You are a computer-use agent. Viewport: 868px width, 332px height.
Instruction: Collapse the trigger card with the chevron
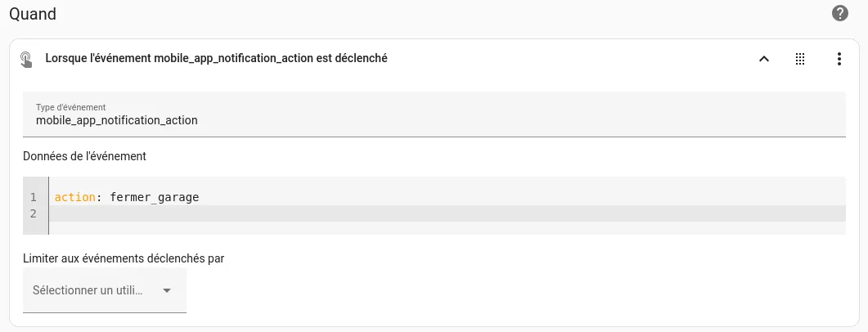click(x=764, y=59)
